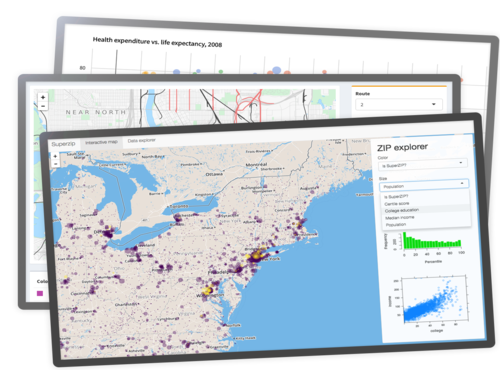
Task: Zoom out on the Near North route map
Action: tap(43, 106)
